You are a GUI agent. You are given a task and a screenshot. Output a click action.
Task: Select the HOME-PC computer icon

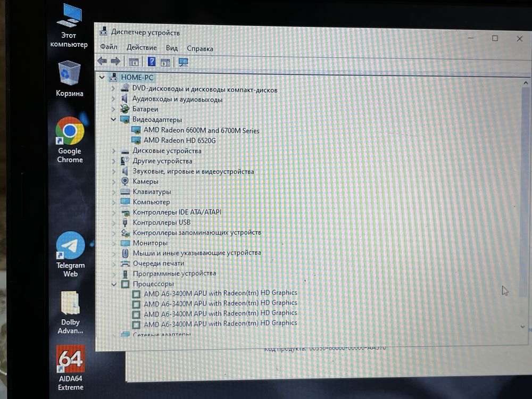point(113,77)
